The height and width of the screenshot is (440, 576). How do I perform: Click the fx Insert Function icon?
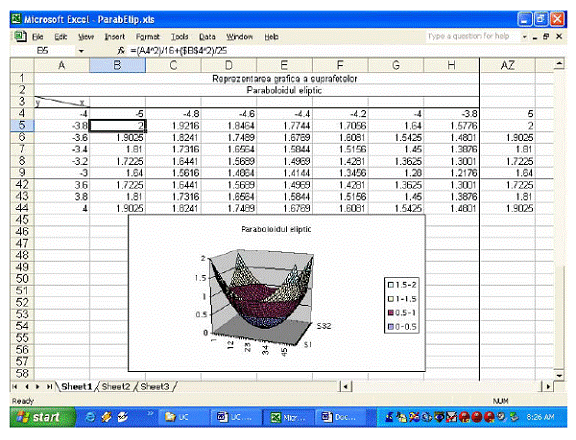(x=121, y=51)
